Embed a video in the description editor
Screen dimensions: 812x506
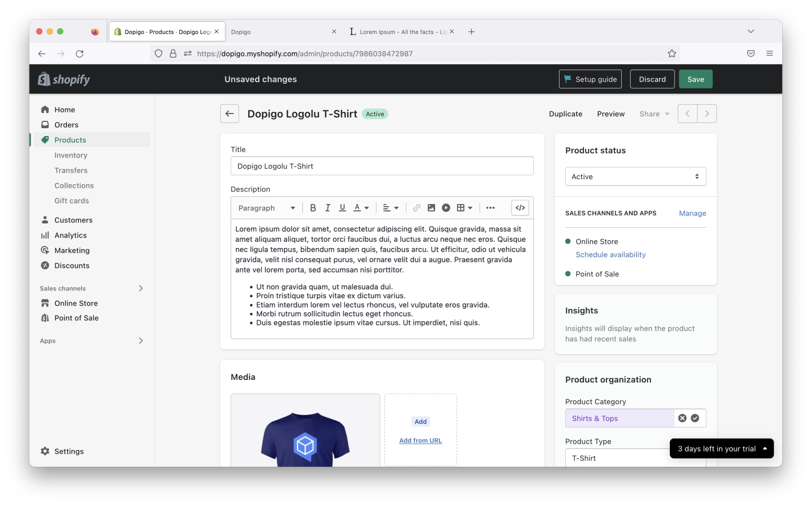(445, 208)
